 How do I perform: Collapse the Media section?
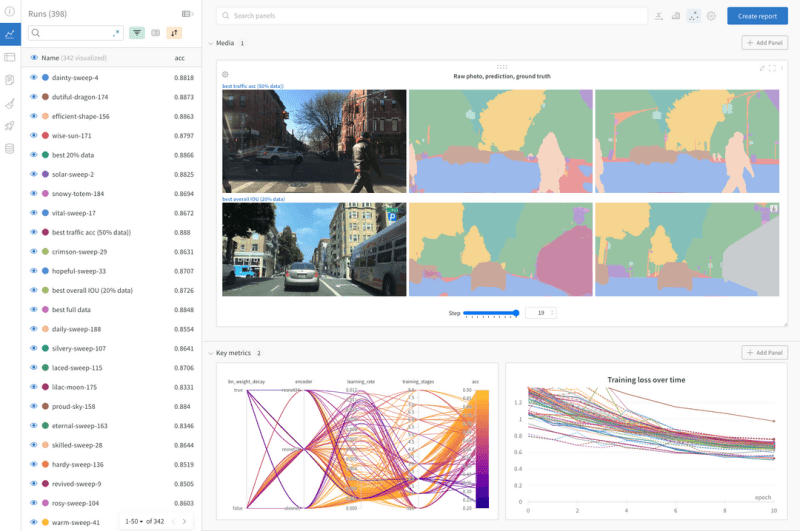(x=210, y=43)
